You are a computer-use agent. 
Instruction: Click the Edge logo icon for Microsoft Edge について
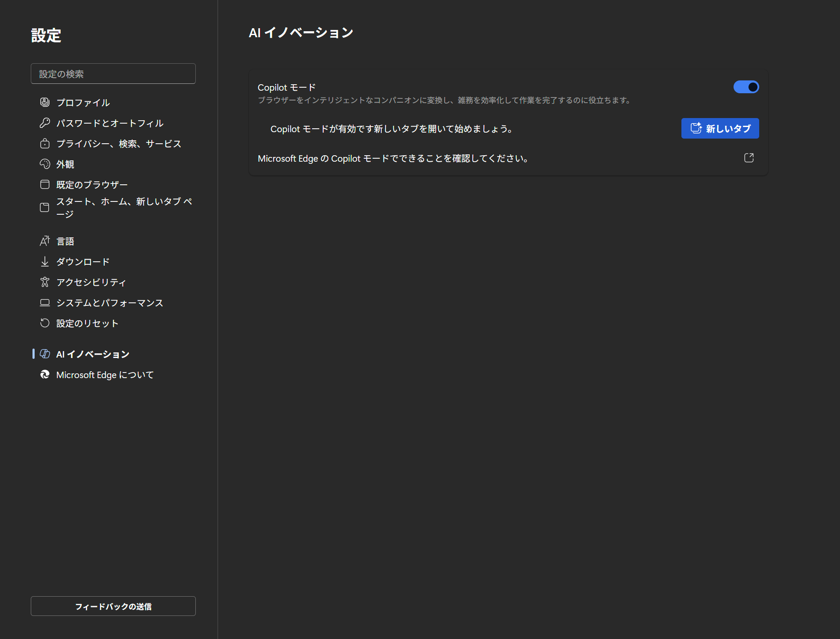click(44, 374)
